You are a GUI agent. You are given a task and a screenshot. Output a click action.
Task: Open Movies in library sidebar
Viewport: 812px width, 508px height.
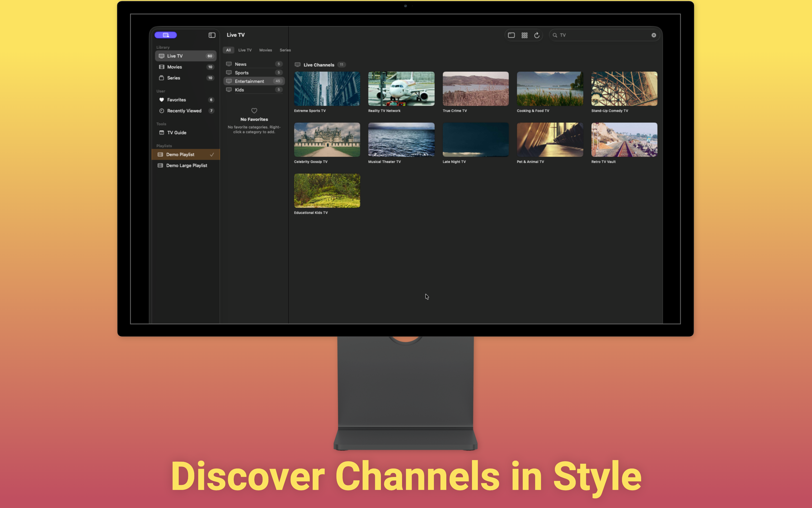pos(186,67)
